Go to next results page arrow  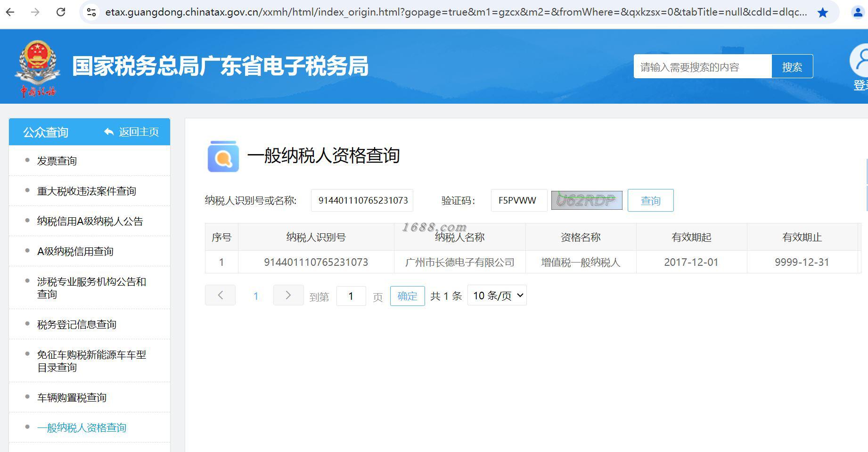[288, 296]
